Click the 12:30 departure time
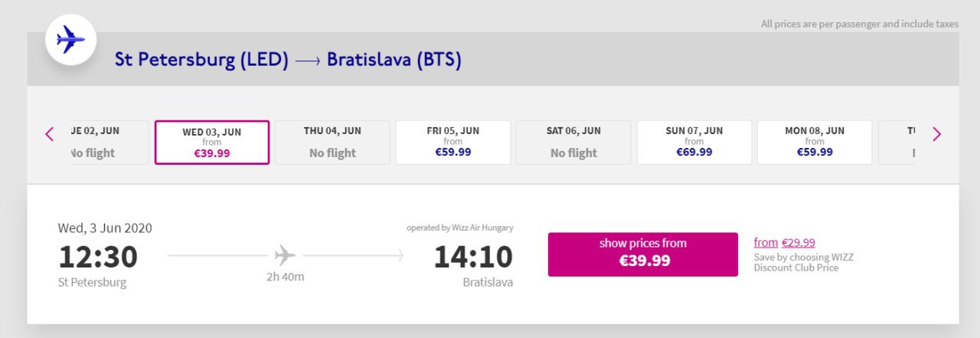This screenshot has height=338, width=980. [x=98, y=257]
